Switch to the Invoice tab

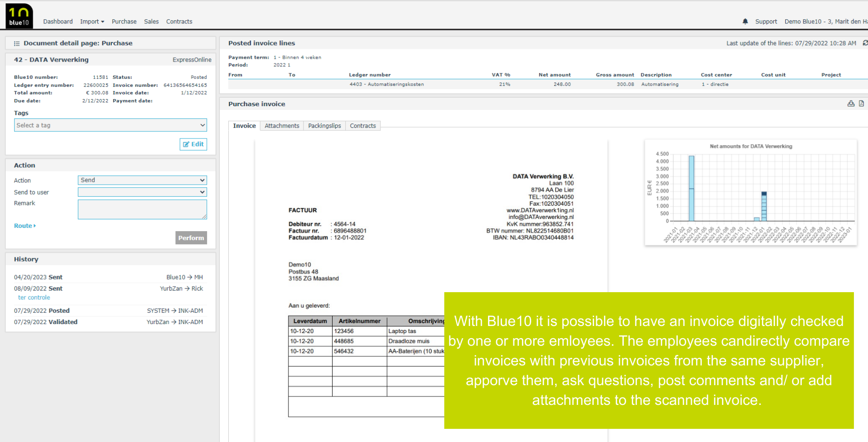(x=244, y=126)
